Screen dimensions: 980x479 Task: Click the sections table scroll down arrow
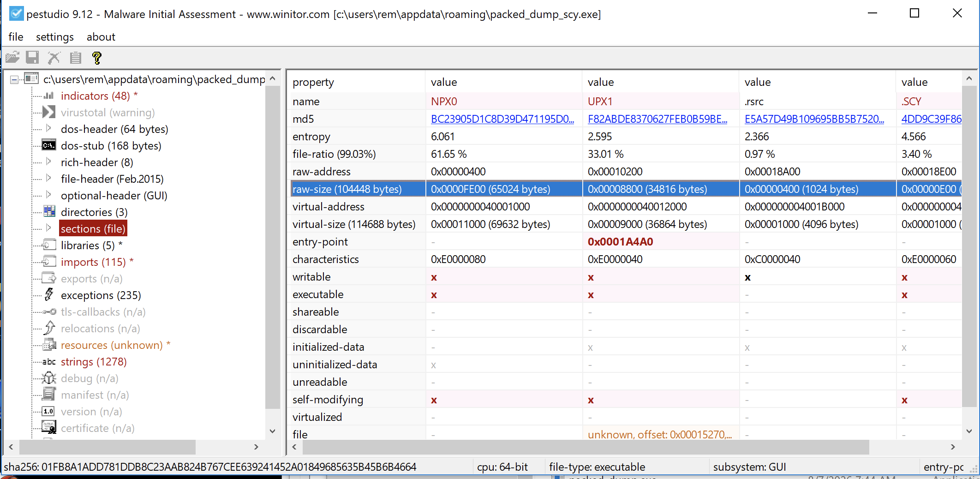(x=969, y=431)
